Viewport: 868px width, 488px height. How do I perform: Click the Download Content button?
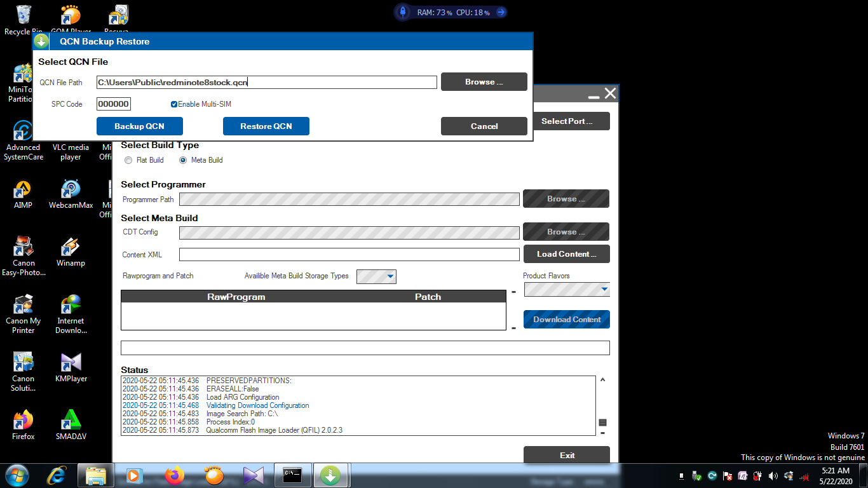pos(567,319)
